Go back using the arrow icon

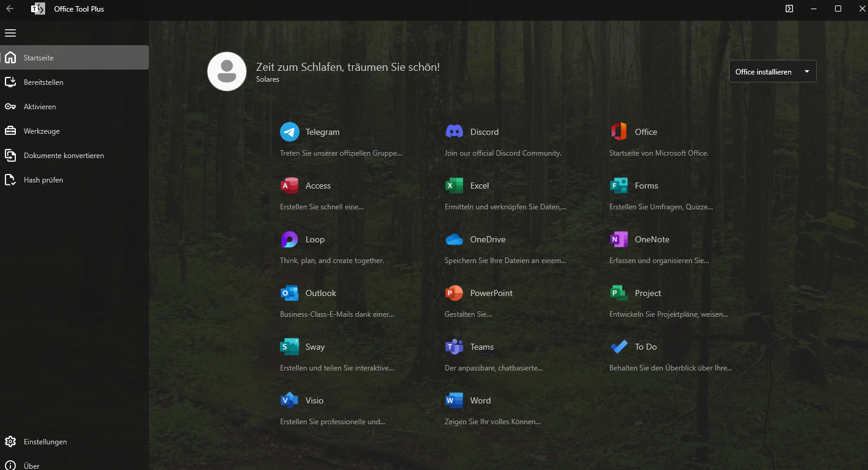click(x=10, y=9)
